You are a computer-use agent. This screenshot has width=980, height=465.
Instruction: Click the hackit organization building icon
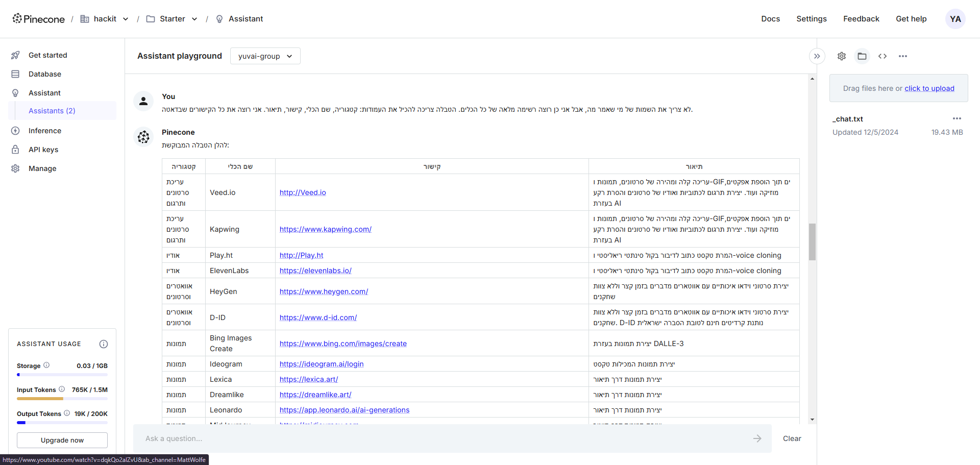[85, 19]
